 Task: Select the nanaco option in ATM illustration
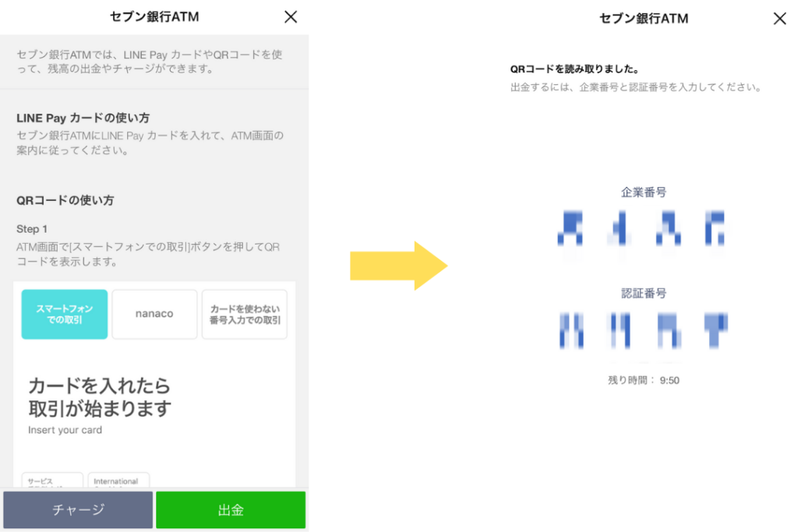point(154,315)
